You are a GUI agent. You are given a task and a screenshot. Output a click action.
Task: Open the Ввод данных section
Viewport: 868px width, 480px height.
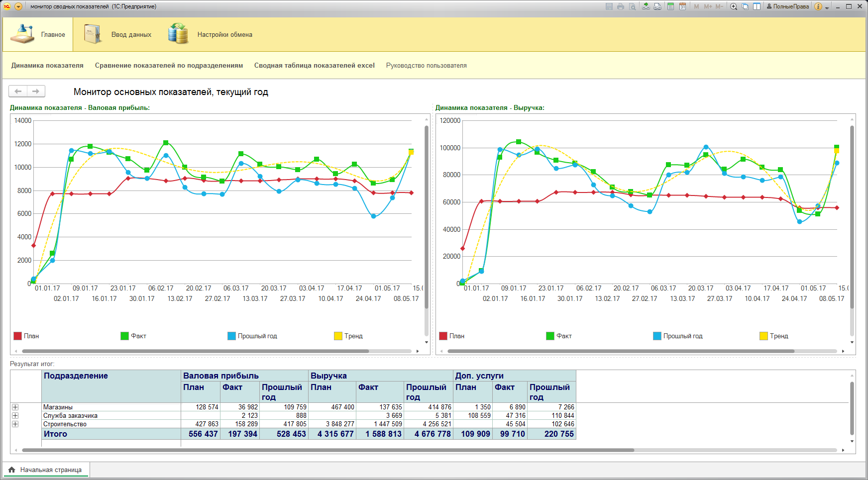(117, 34)
